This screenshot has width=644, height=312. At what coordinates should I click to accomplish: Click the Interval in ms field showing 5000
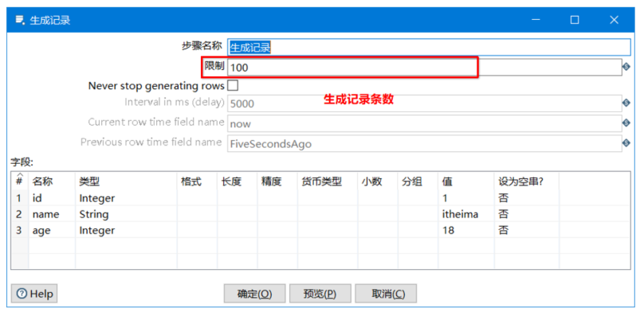(425, 103)
